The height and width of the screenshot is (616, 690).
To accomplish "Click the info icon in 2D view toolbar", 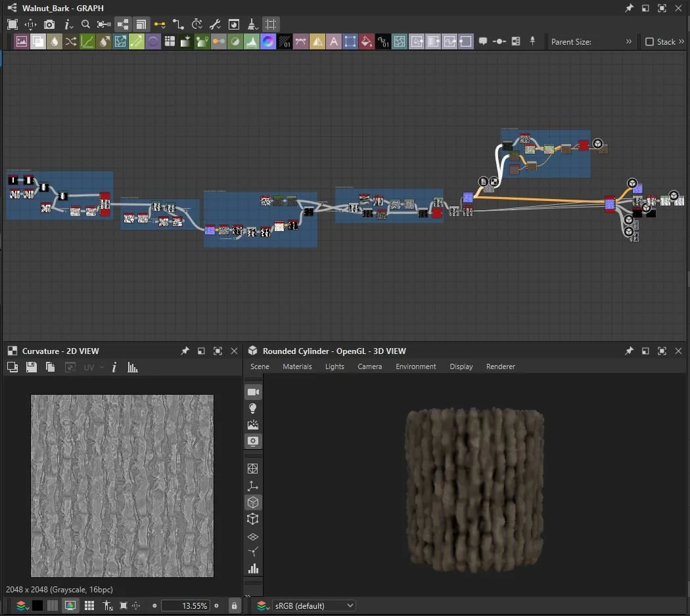I will 114,367.
